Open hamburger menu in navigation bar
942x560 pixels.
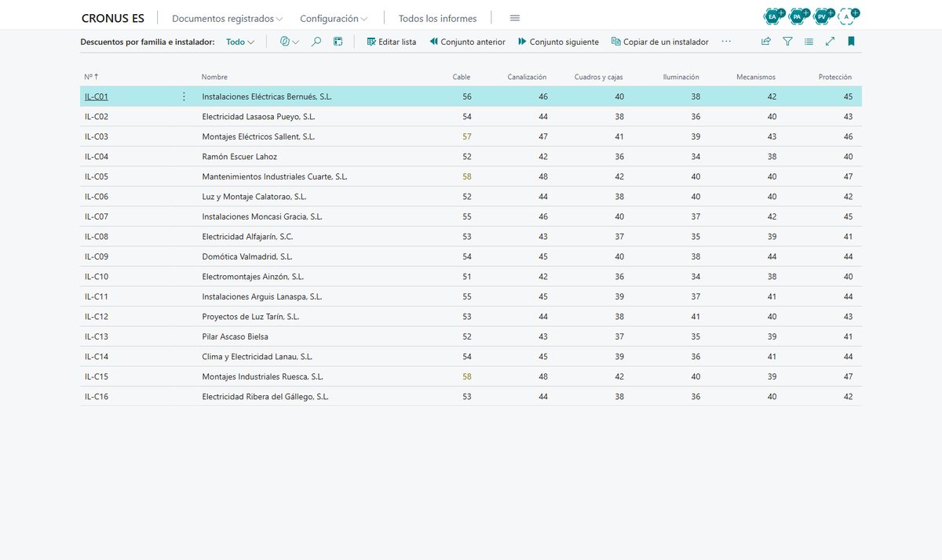coord(515,18)
